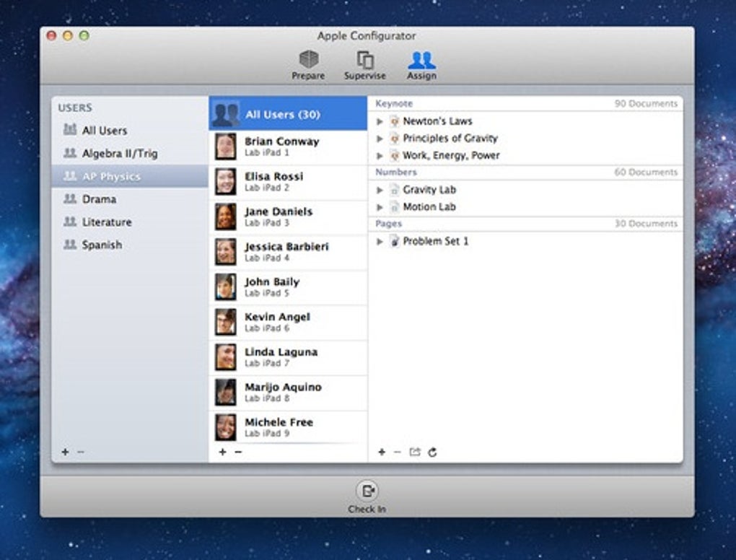
Task: Remove user with minus under user list
Action: (x=238, y=452)
